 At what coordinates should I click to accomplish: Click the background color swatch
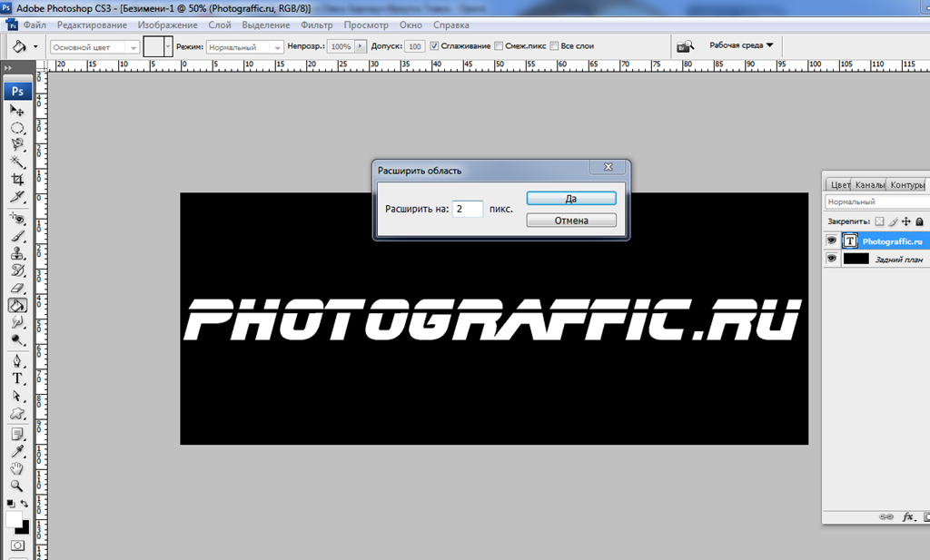tap(25, 528)
